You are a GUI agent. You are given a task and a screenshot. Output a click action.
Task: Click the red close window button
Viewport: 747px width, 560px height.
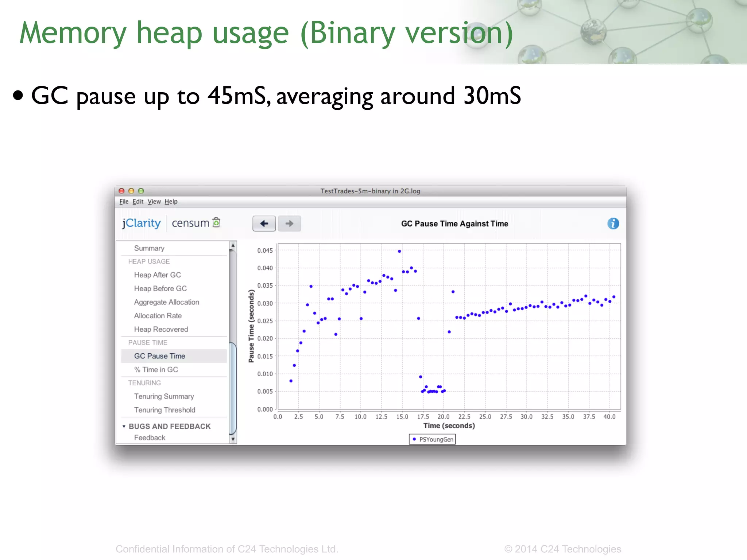[x=122, y=191]
